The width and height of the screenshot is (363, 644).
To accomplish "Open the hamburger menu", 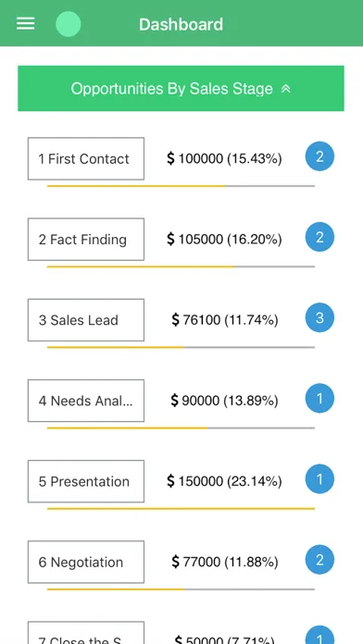I will 26,24.
